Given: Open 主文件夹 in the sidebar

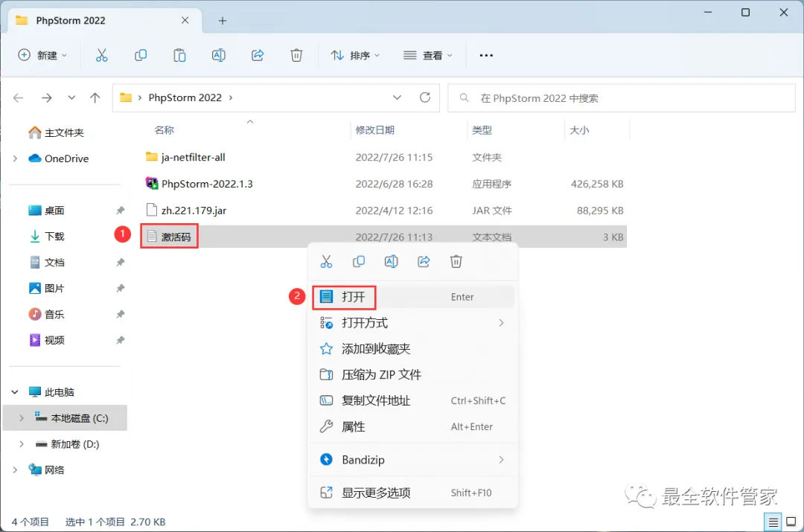Looking at the screenshot, I should point(57,132).
